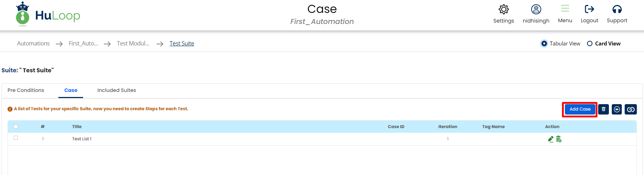This screenshot has height=175, width=644.
Task: Switch to the Pre Conditions tab
Action: tap(26, 90)
